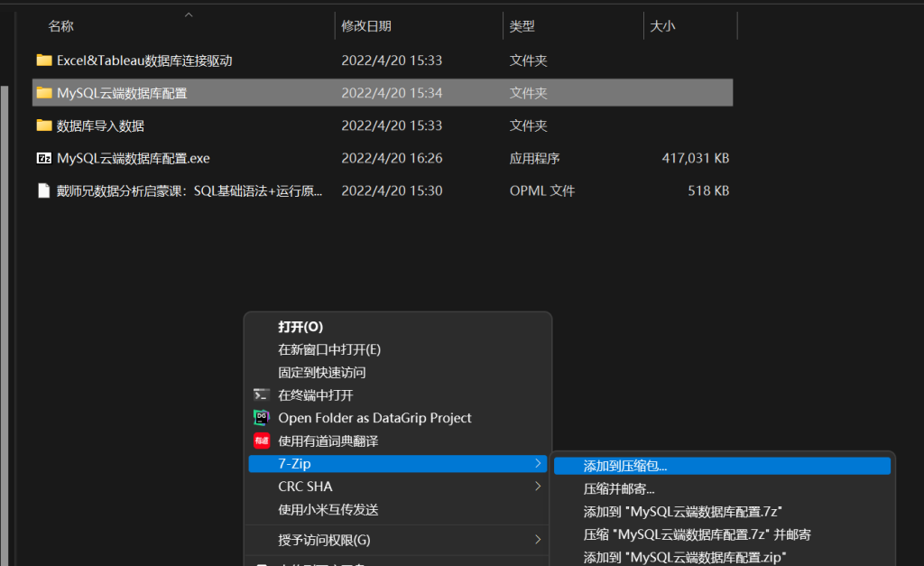Choose 在新窗口中打开(E) menu entry

click(x=329, y=349)
